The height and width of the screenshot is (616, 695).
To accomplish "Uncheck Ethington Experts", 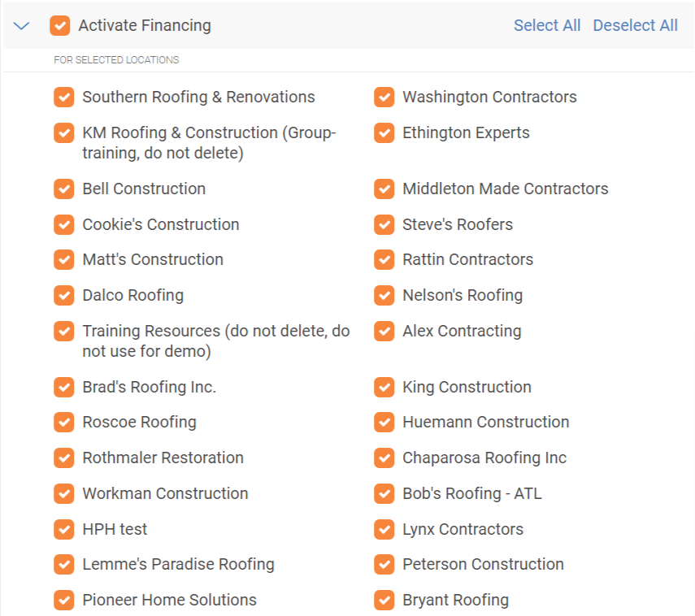I will tap(384, 133).
